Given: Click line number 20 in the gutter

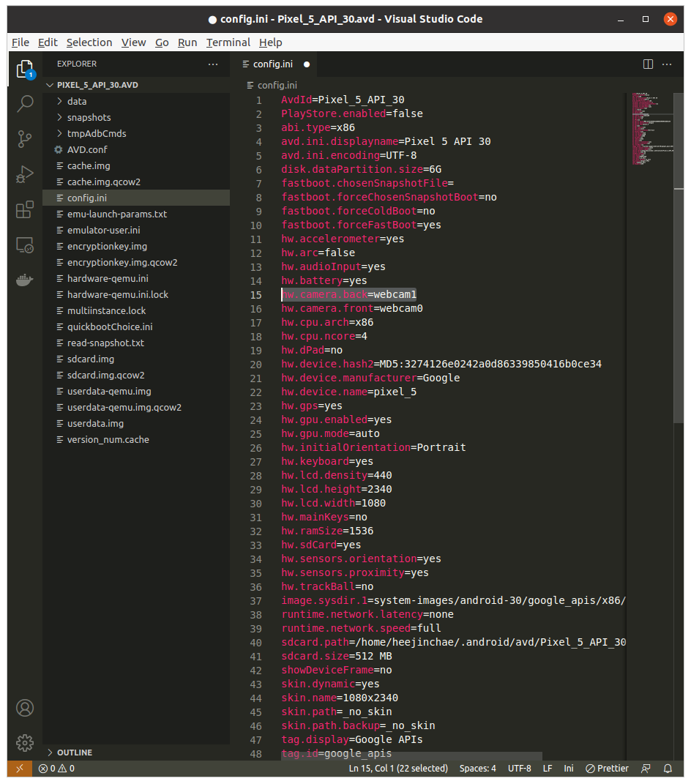Looking at the screenshot, I should click(x=256, y=365).
